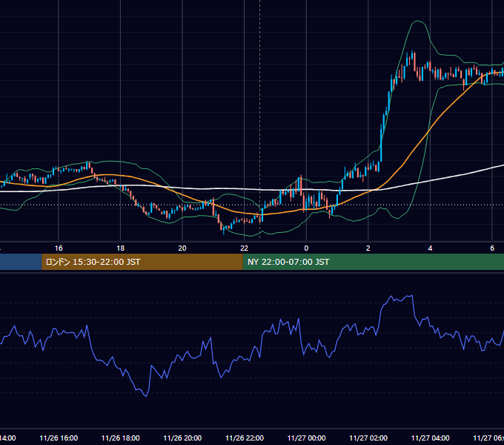This screenshot has width=504, height=445.
Task: Click the 18 hour label on upper axis
Action: pos(121,248)
